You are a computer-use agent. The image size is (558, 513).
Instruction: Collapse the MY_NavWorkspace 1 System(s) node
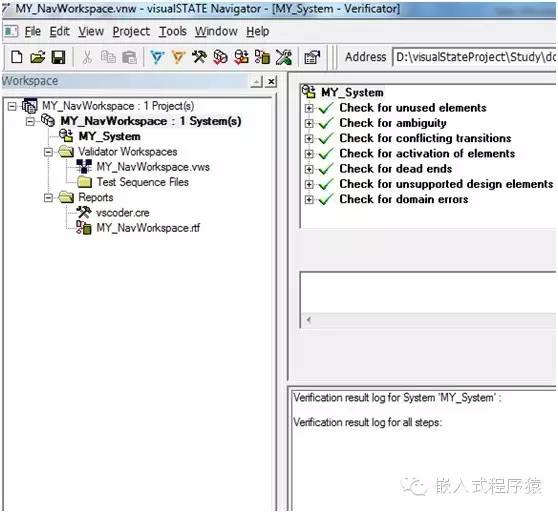(x=30, y=121)
